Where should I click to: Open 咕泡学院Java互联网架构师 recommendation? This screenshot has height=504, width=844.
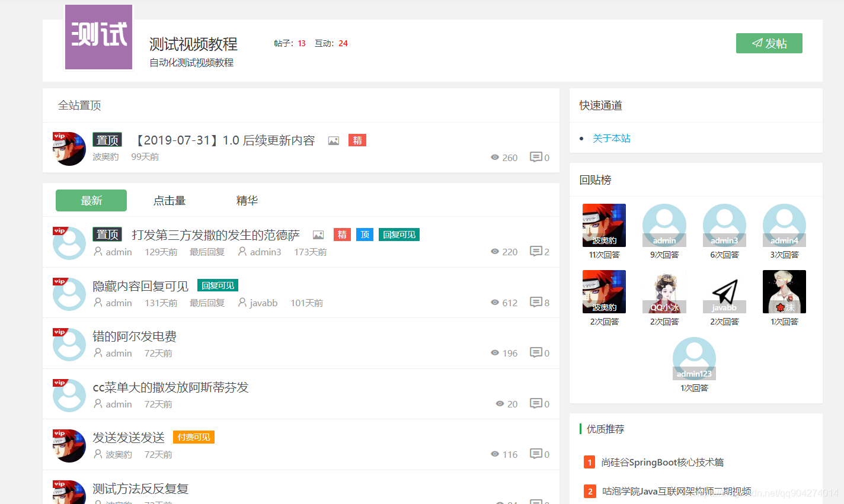(x=677, y=491)
